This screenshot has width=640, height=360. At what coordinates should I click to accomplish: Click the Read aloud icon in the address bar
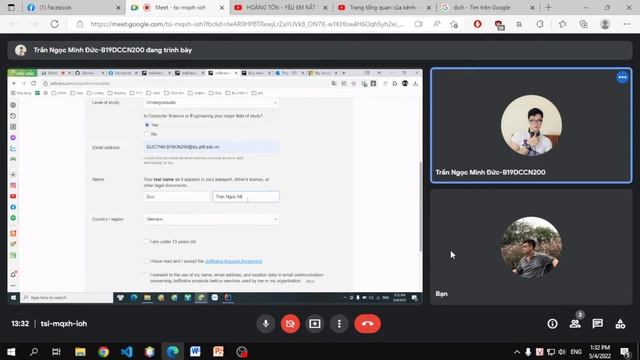(x=437, y=24)
